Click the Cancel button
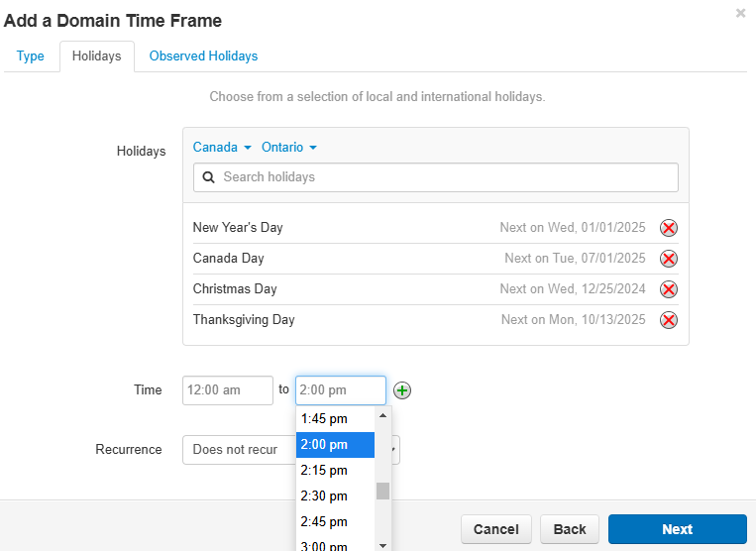 point(496,529)
